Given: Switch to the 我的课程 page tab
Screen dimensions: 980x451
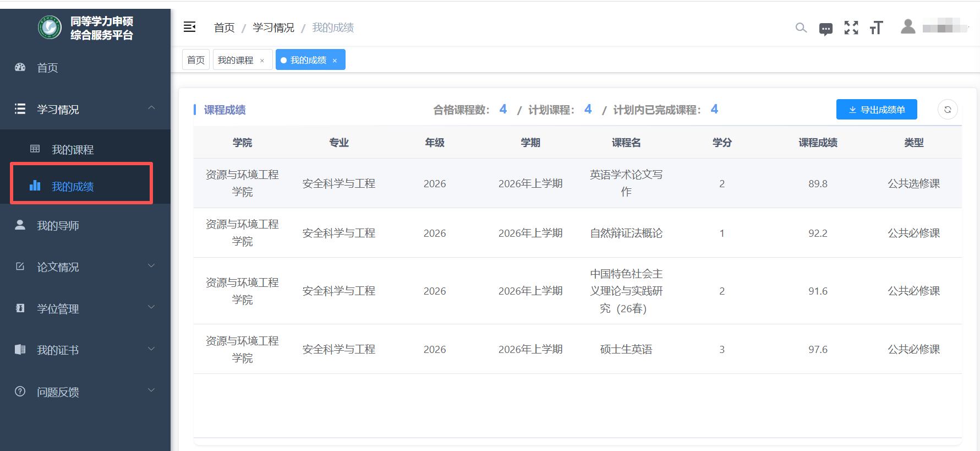Looking at the screenshot, I should click(243, 60).
